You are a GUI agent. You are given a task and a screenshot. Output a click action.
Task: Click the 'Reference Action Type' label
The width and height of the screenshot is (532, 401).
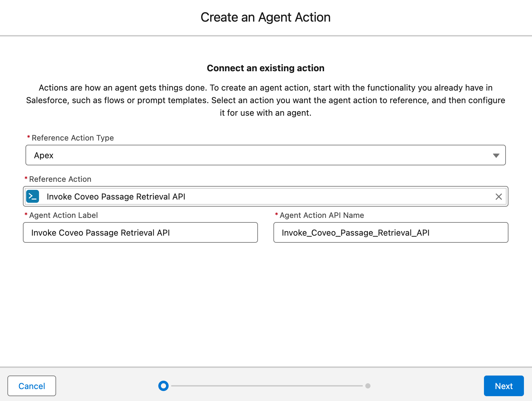click(x=73, y=138)
